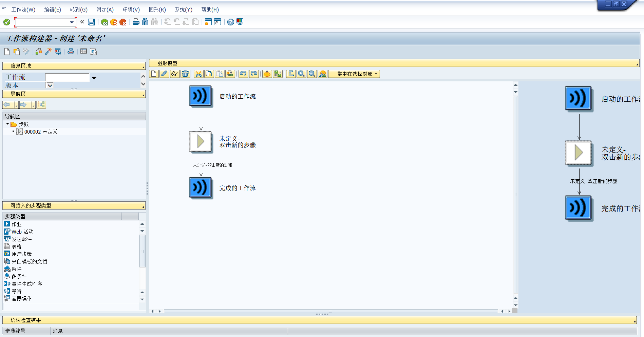Screen dimensions: 644x337
Task: Click the zoom out magnifier icon
Action: [312, 74]
